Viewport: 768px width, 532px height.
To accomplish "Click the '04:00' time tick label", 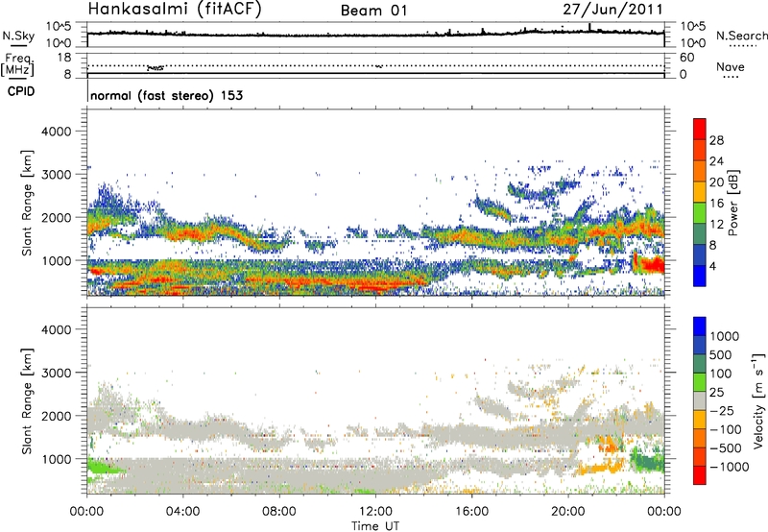I will tap(182, 512).
